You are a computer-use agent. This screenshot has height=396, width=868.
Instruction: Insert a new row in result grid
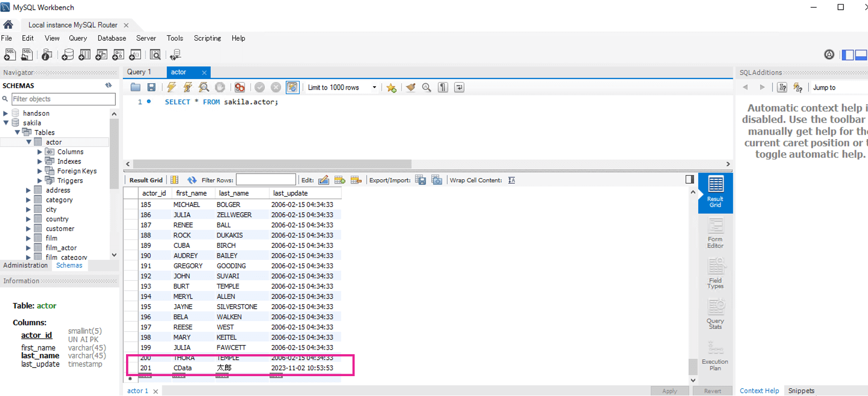tap(340, 180)
